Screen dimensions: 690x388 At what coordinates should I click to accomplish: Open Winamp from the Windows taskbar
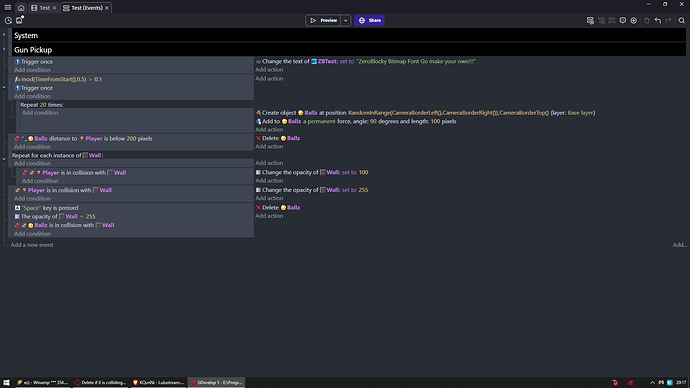[x=43, y=383]
